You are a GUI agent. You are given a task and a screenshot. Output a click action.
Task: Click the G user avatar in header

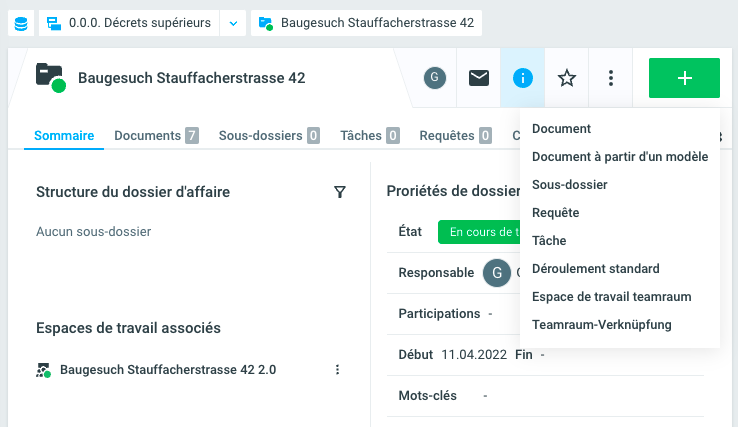(x=434, y=78)
